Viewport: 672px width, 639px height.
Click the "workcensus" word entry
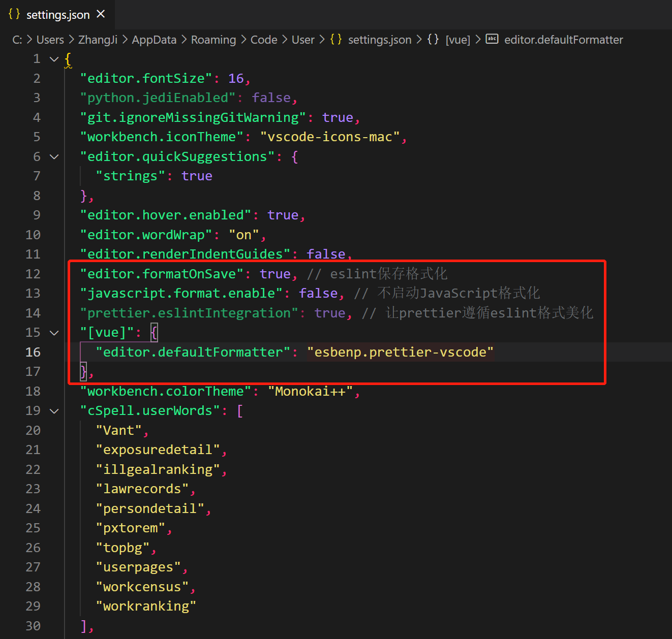coord(142,587)
